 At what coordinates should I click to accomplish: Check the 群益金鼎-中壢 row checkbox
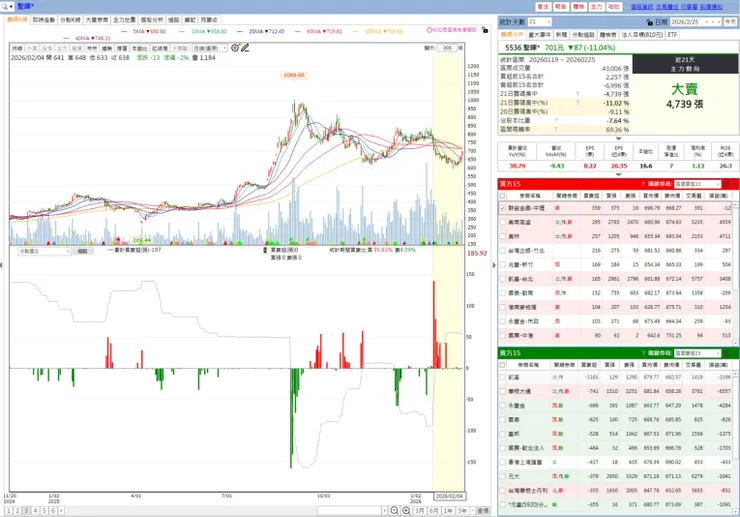[x=503, y=208]
